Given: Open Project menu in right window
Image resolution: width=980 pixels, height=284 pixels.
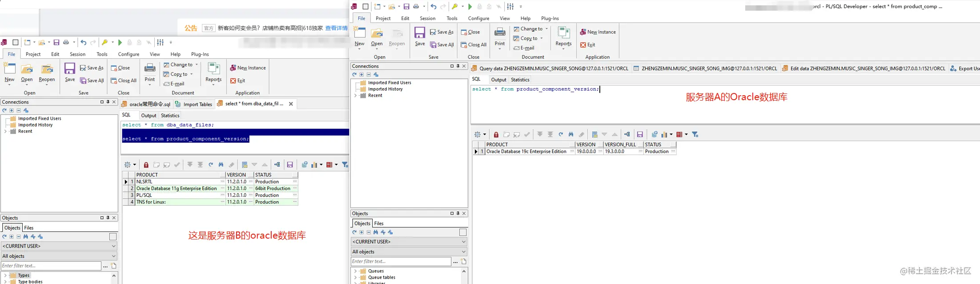Looking at the screenshot, I should pos(383,18).
